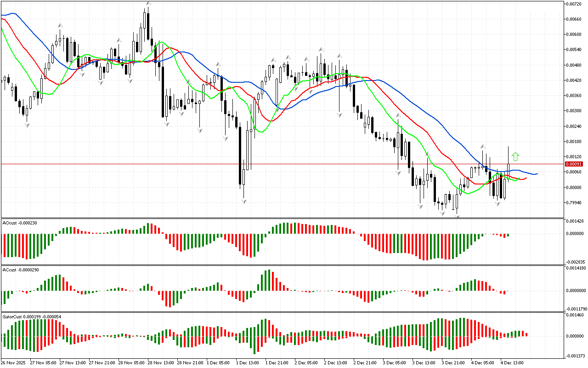
Task: Click the 0.80000 price scale label
Action: tap(574, 187)
